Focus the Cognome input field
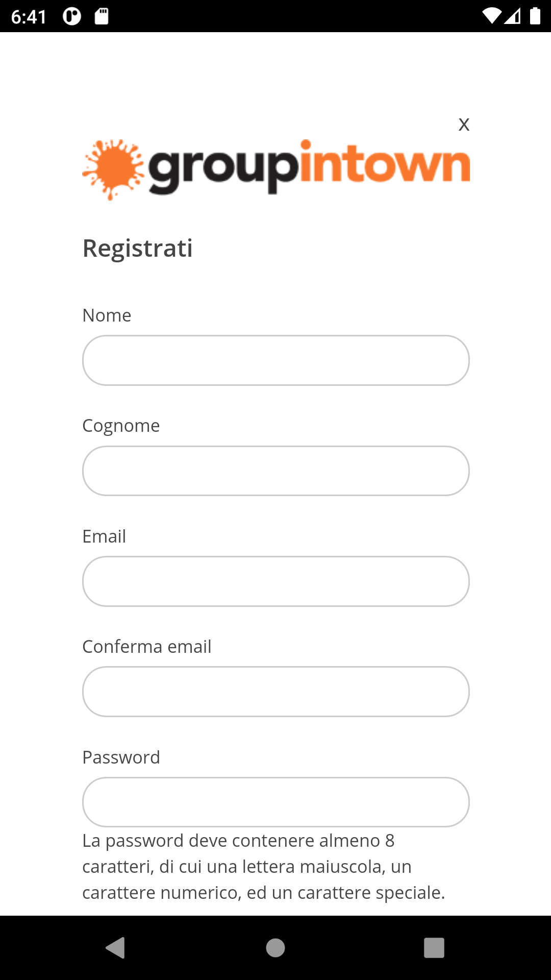This screenshot has height=980, width=551. [x=276, y=471]
